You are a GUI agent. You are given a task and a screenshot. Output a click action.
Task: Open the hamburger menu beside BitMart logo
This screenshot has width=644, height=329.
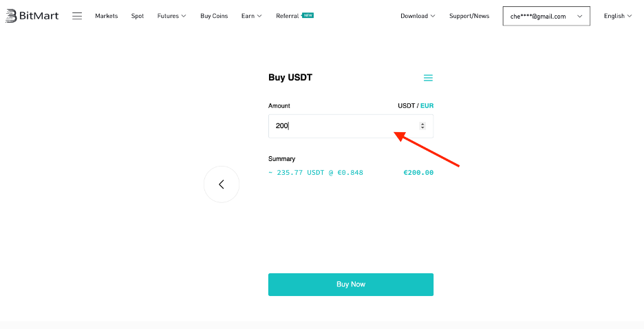tap(77, 16)
